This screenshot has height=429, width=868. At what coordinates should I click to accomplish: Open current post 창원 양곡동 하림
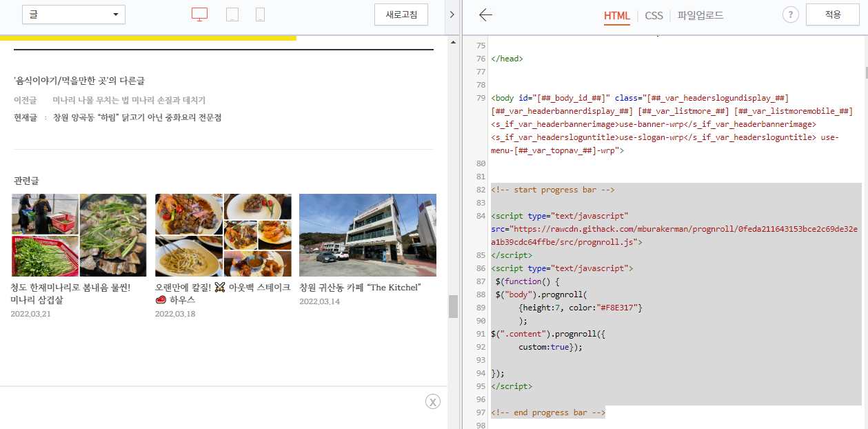137,117
